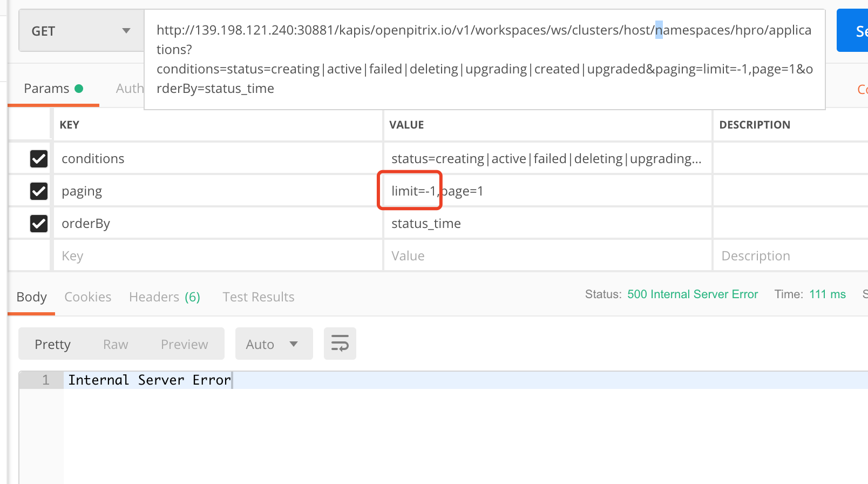Uncheck the orderBy parameter checkbox
Image resolution: width=868 pixels, height=484 pixels.
39,224
